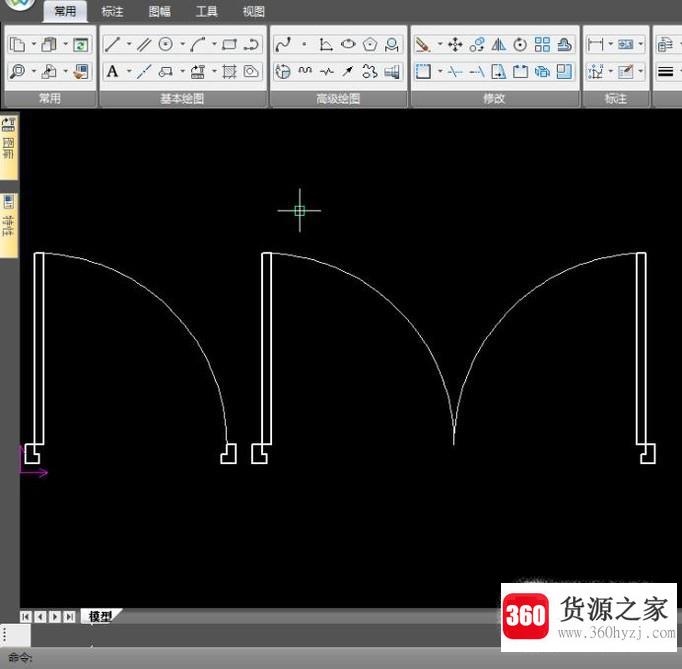The image size is (682, 669).
Task: Select the Trim tool
Action: (x=455, y=71)
